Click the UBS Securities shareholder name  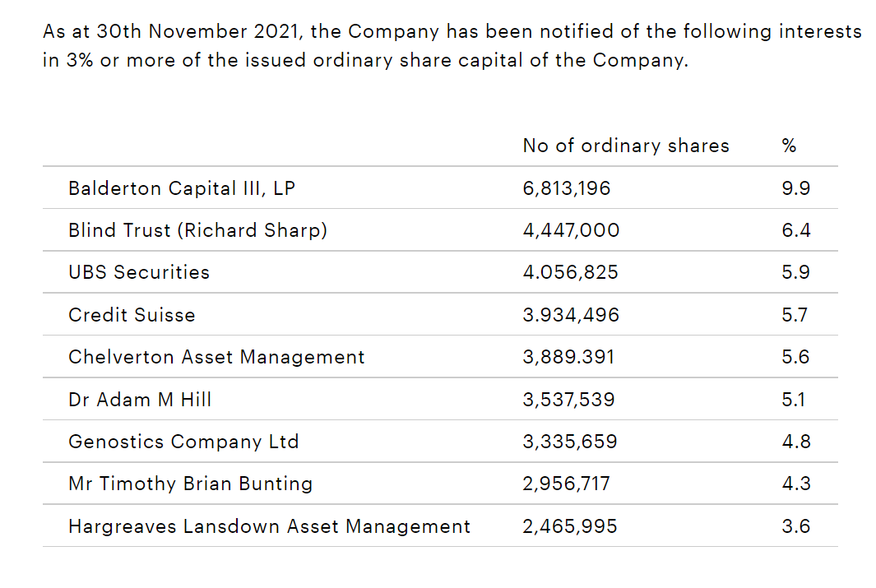click(x=138, y=272)
